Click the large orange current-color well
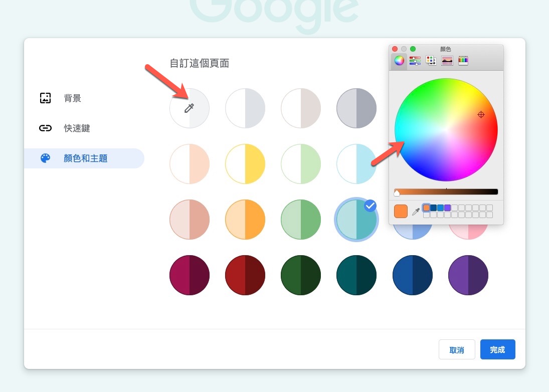The height and width of the screenshot is (392, 549). 401,212
